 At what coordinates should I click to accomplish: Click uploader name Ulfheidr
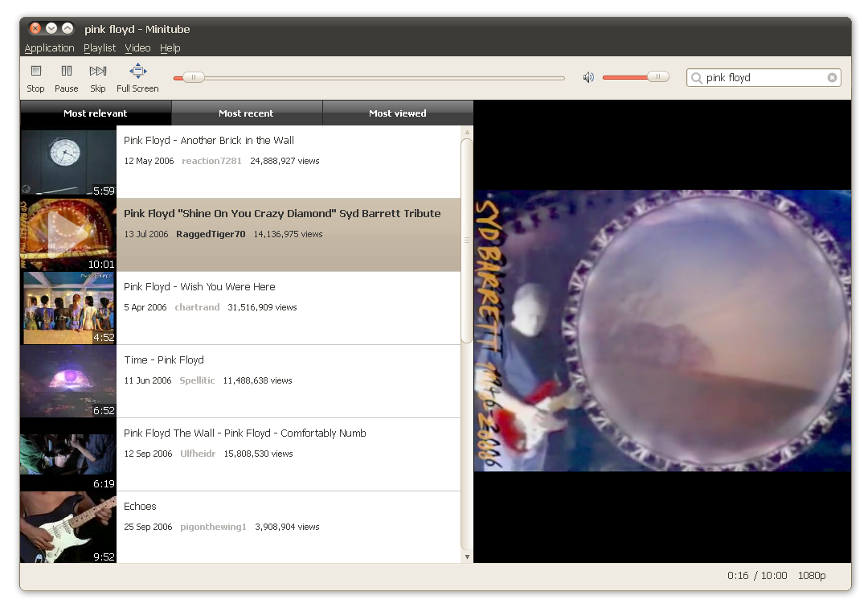point(198,454)
